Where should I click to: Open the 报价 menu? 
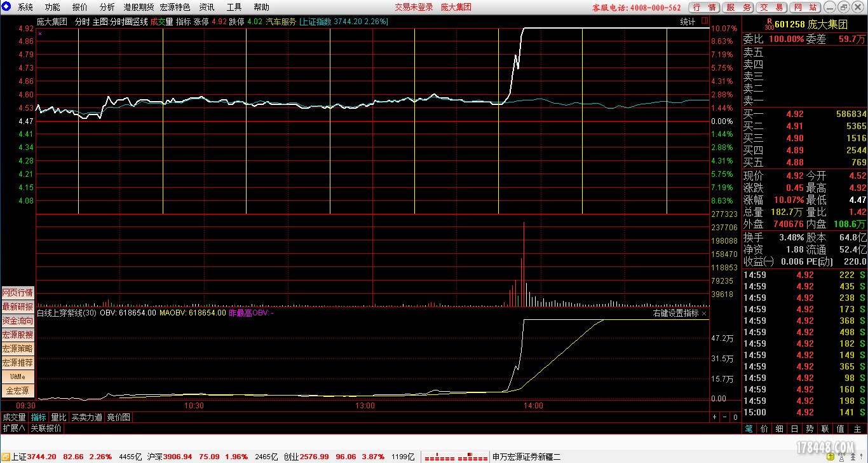tap(80, 8)
